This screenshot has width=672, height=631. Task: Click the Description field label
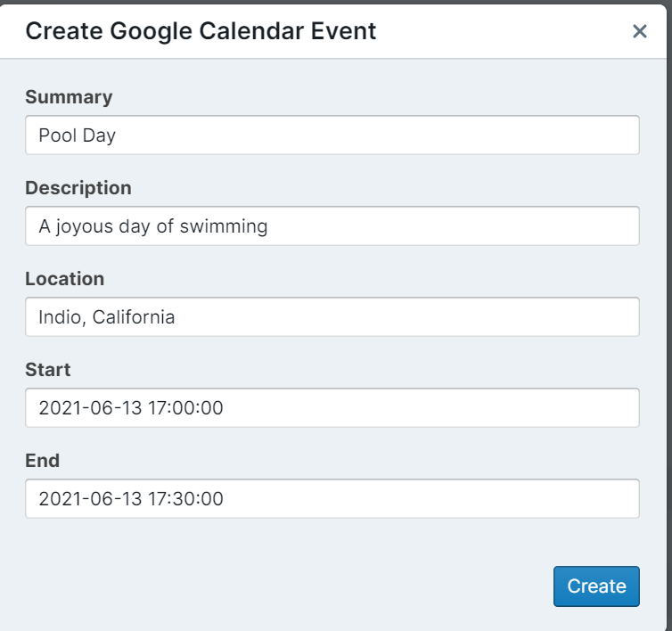click(x=78, y=188)
